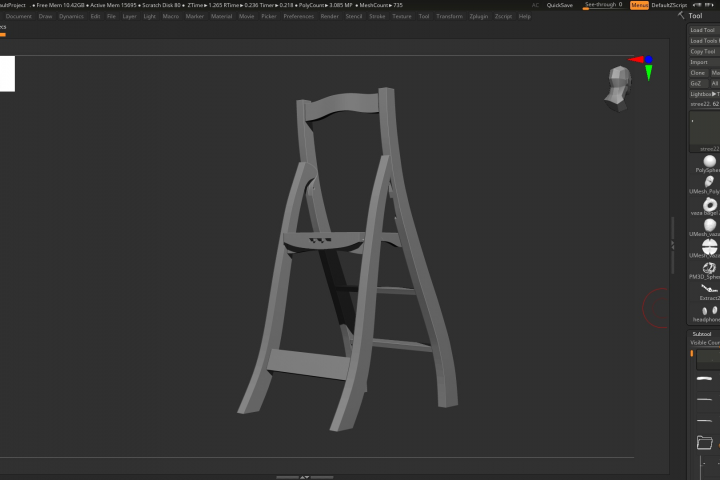Open the Marker menu
The height and width of the screenshot is (480, 720).
pyautogui.click(x=195, y=16)
